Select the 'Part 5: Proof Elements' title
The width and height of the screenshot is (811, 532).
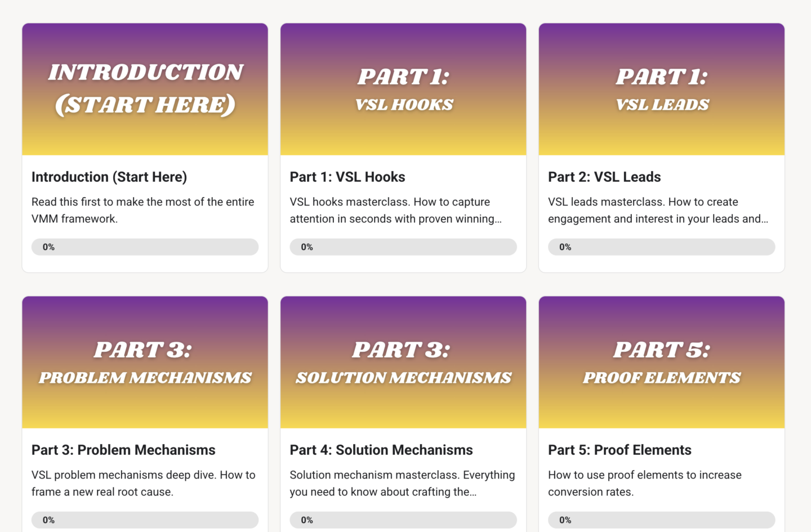click(x=620, y=450)
